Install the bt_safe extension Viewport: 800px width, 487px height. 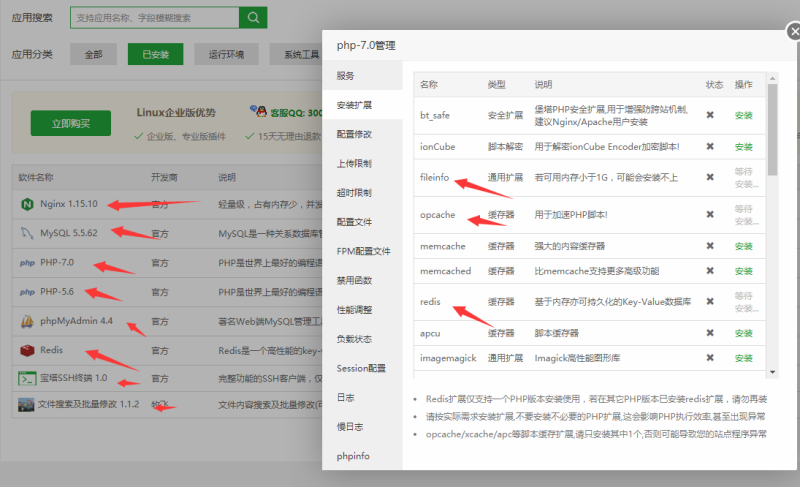point(743,115)
